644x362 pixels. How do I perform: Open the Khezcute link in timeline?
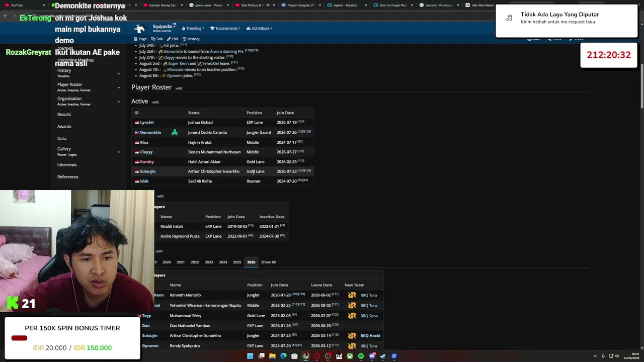176,69
